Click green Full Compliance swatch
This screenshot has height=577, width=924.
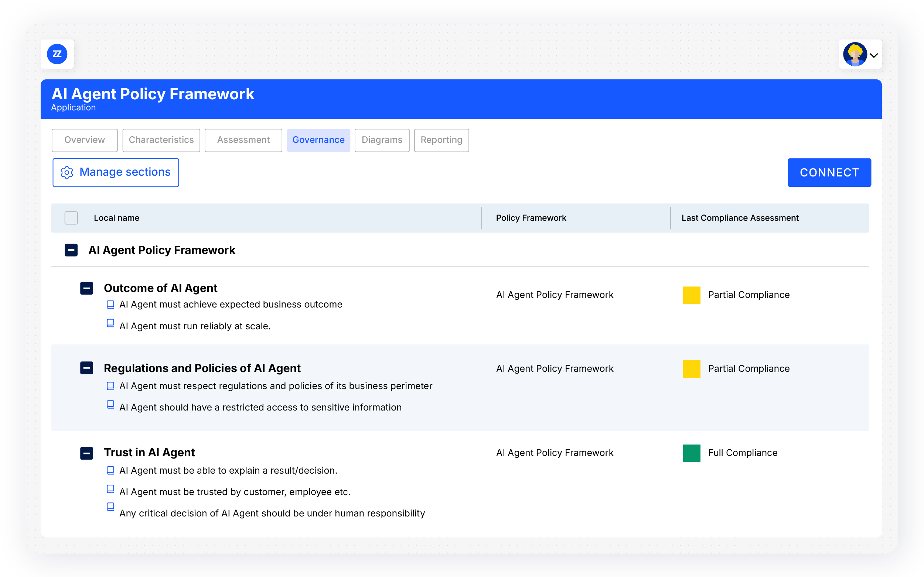pos(692,453)
